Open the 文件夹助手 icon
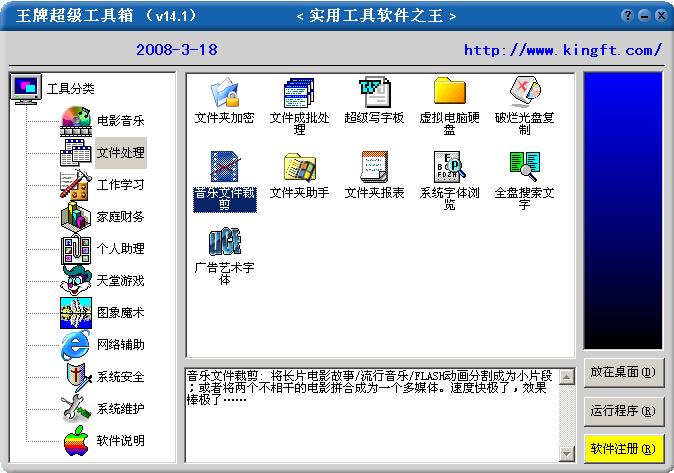This screenshot has width=674, height=473. tap(300, 167)
